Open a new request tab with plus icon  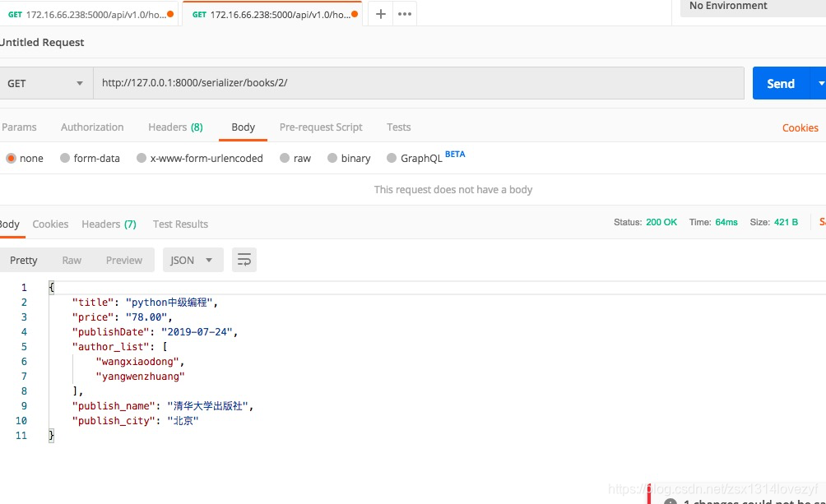click(380, 14)
